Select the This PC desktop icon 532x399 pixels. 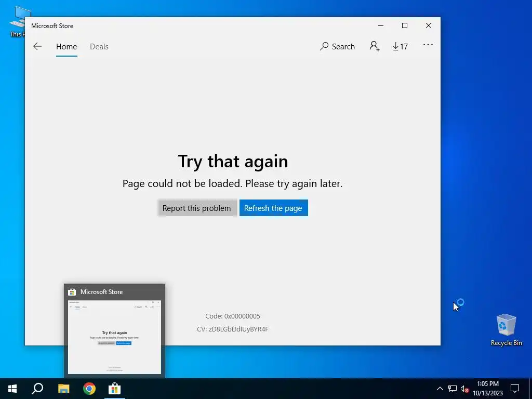coord(17,22)
